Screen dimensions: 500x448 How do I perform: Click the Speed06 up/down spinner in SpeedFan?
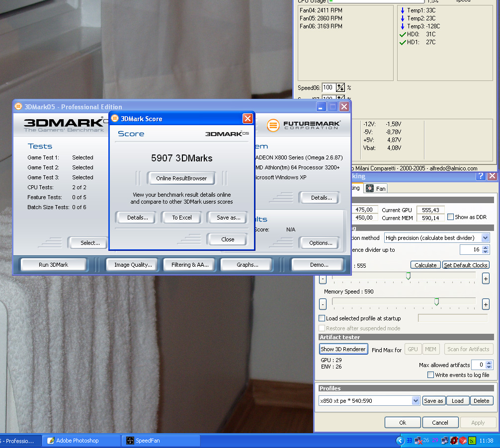340,87
